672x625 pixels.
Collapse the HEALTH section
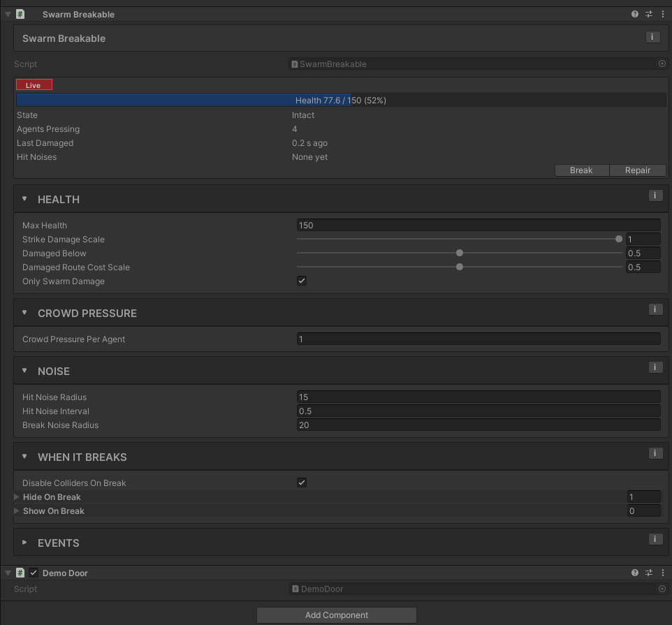24,199
